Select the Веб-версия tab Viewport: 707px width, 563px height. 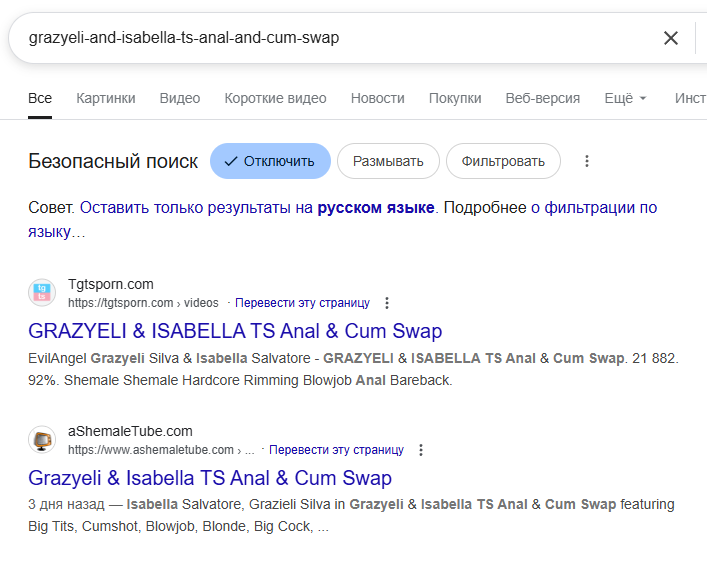coord(542,98)
